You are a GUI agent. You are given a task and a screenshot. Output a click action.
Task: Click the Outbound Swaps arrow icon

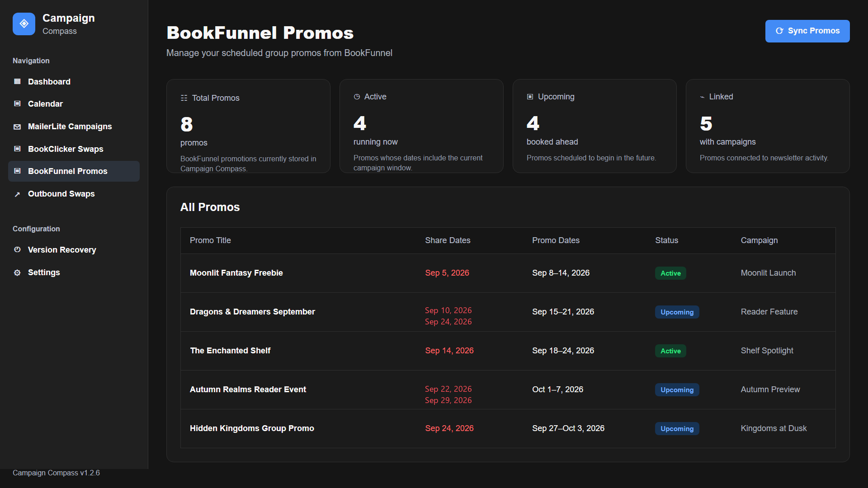17,194
